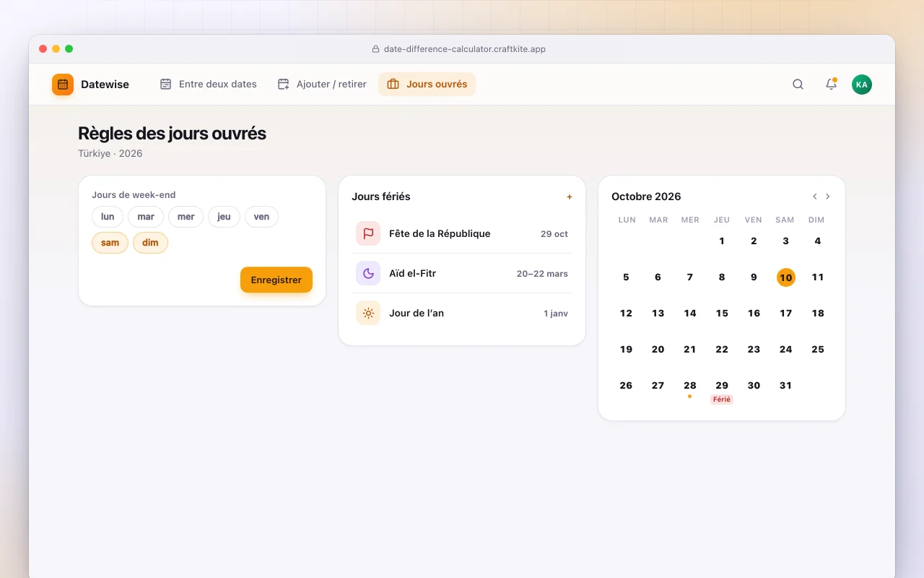
Task: Select day 24 in the calendar
Action: pos(785,350)
